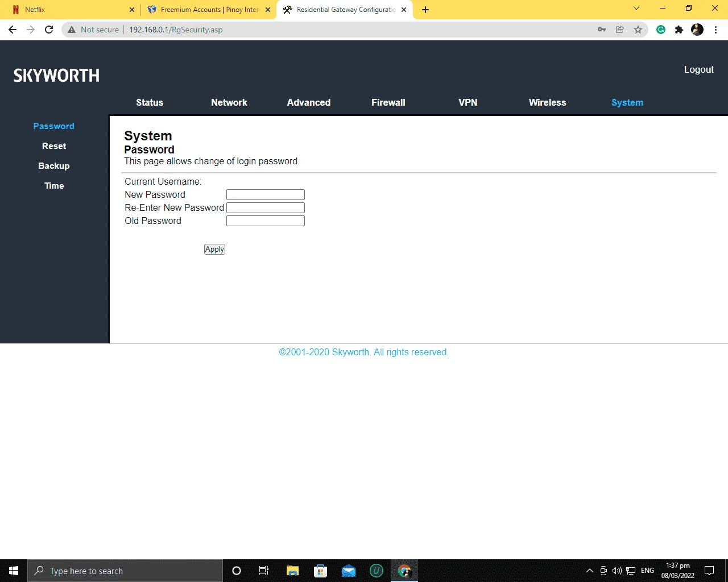Click the ENG language indicator

tap(647, 571)
